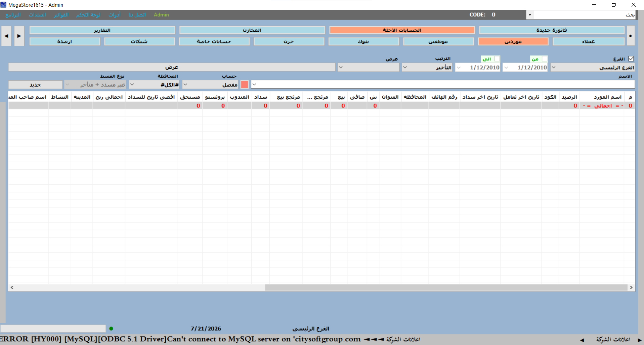
Task: Click the بنوك button
Action: 364,42
